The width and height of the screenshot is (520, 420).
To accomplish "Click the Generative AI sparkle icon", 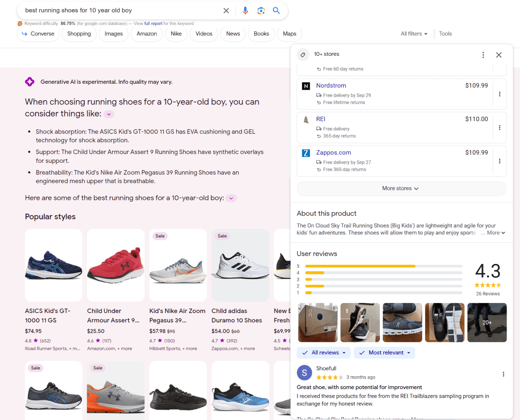I will pyautogui.click(x=30, y=81).
